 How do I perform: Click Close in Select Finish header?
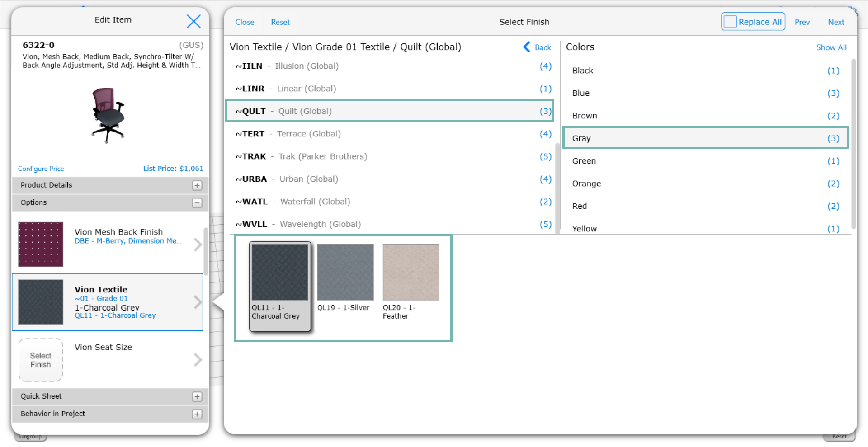[x=245, y=22]
